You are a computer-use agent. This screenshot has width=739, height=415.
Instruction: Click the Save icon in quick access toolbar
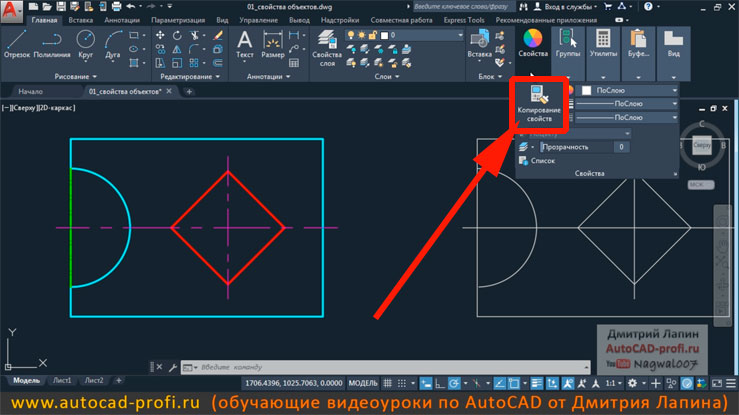click(x=61, y=7)
